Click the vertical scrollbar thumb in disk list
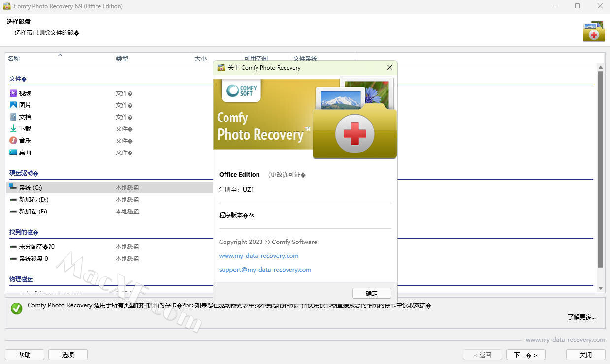610x364 pixels. tap(601, 170)
